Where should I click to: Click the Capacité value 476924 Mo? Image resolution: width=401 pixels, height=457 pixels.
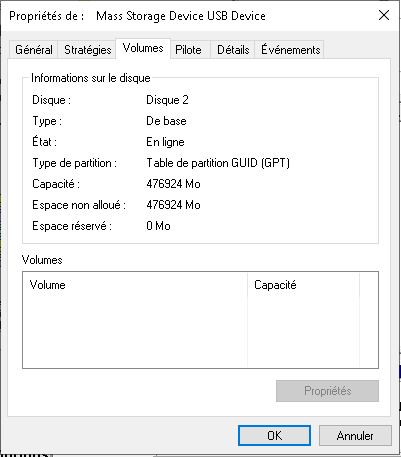pos(173,184)
